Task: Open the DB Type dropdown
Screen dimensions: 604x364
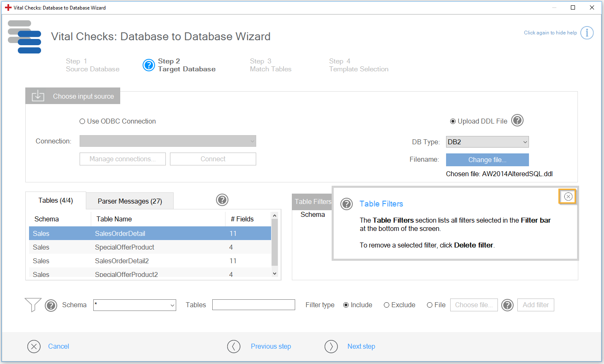Action: (487, 142)
